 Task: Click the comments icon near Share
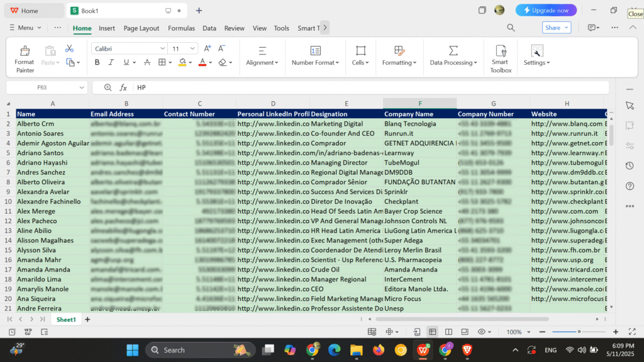click(593, 28)
